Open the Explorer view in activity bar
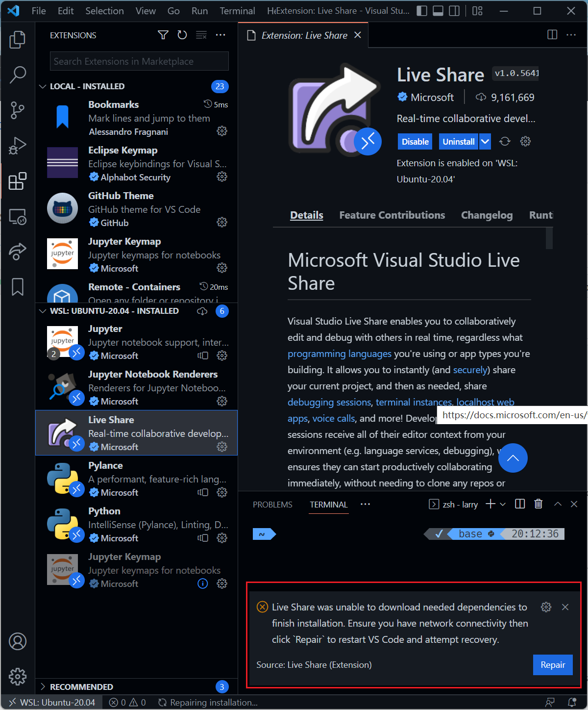 click(18, 39)
